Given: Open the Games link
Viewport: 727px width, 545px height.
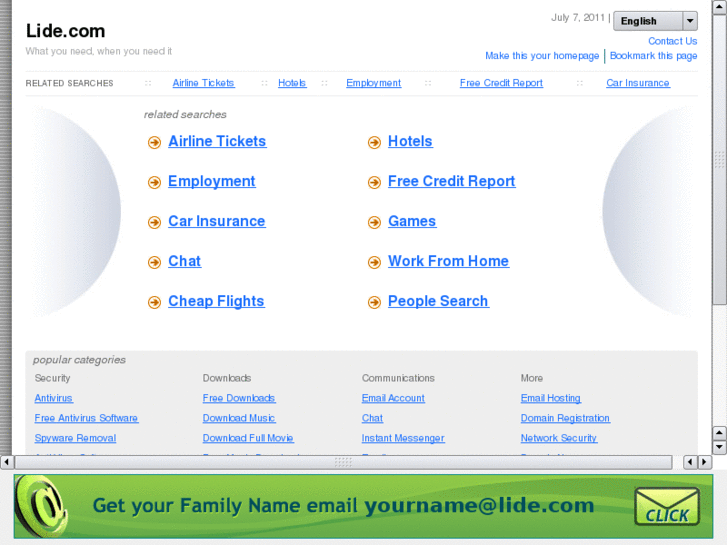Looking at the screenshot, I should point(412,221).
